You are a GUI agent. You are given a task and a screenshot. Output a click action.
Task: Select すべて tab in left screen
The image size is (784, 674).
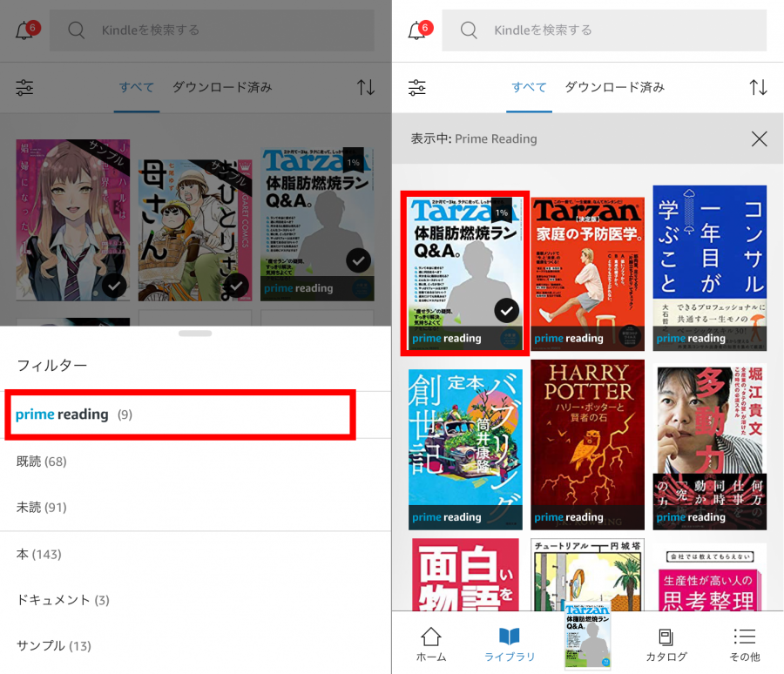tap(136, 87)
